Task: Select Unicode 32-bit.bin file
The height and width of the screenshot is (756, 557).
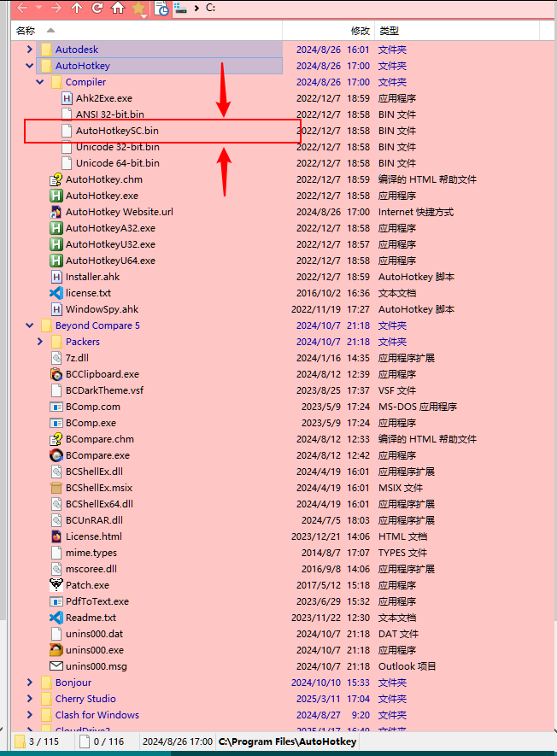Action: coord(118,147)
